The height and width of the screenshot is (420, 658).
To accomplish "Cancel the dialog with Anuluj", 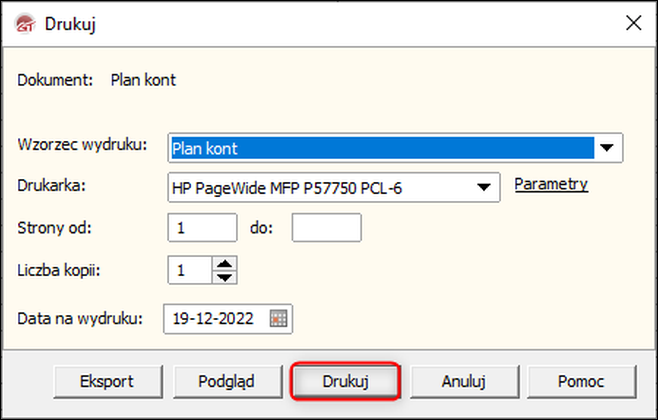I will [463, 381].
